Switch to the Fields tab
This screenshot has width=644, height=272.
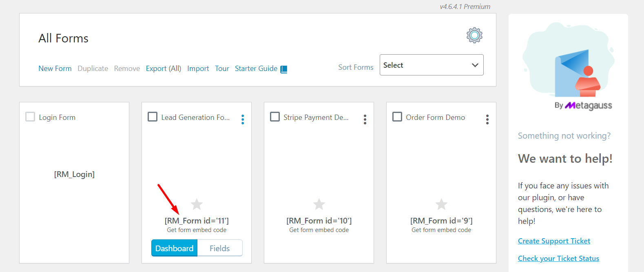[x=219, y=248]
